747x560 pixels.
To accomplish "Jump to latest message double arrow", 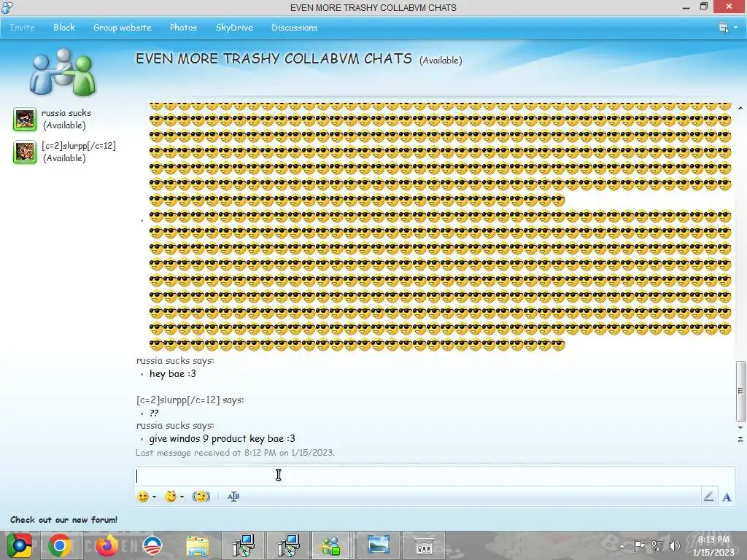I will tap(740, 439).
